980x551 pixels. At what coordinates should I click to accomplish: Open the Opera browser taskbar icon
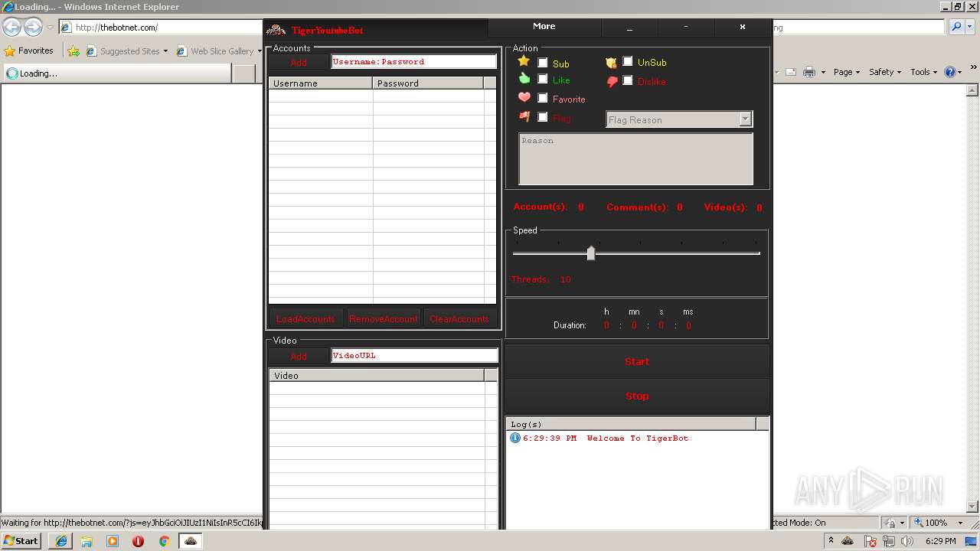pyautogui.click(x=138, y=541)
